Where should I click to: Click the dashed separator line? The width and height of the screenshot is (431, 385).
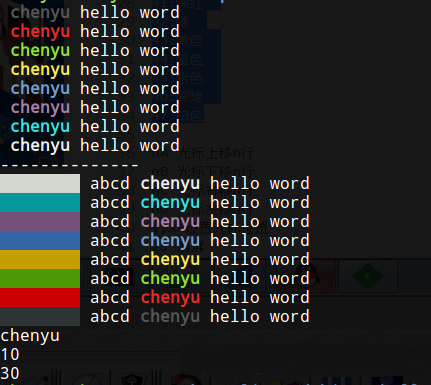(69, 165)
